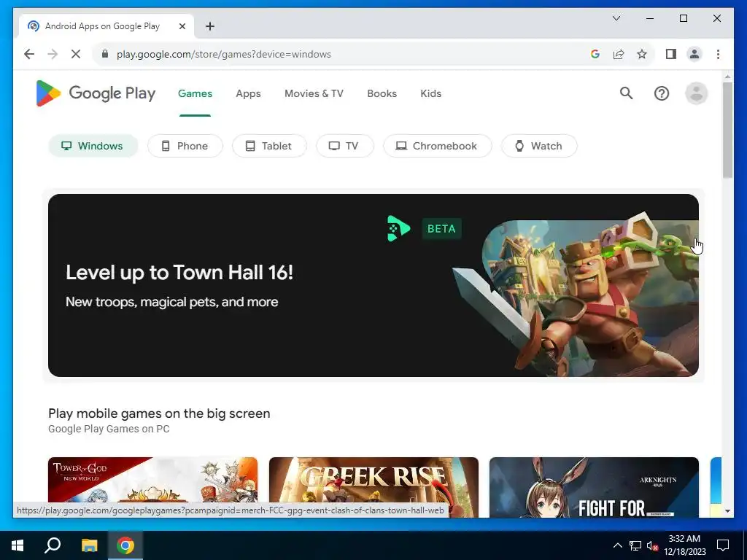Click the BETA badge on the banner

coord(441,228)
